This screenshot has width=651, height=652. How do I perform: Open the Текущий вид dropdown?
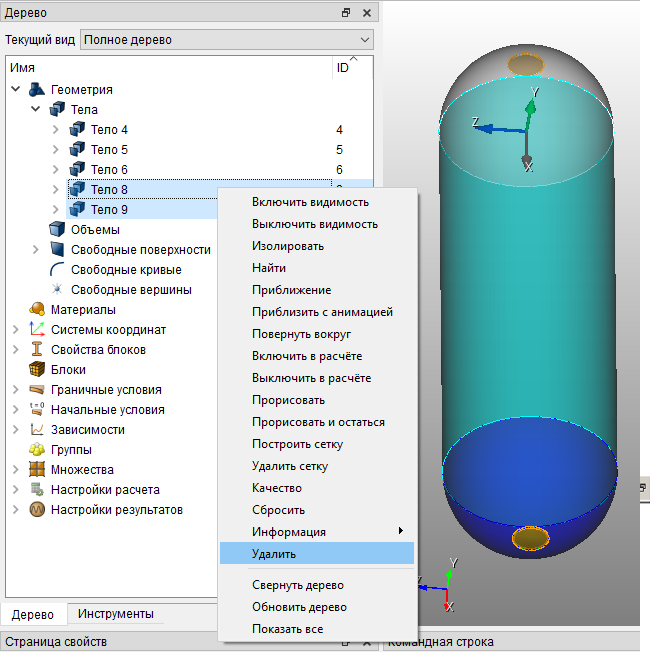227,40
